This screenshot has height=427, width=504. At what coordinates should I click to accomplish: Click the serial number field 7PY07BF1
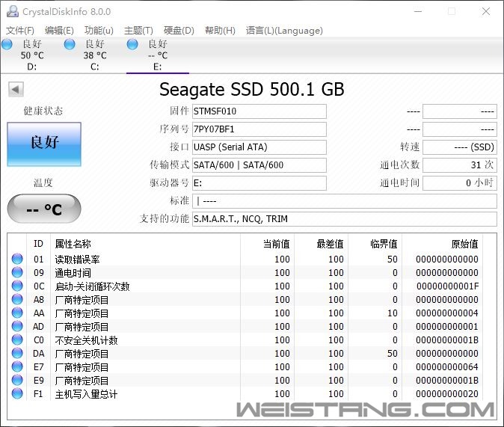[259, 129]
